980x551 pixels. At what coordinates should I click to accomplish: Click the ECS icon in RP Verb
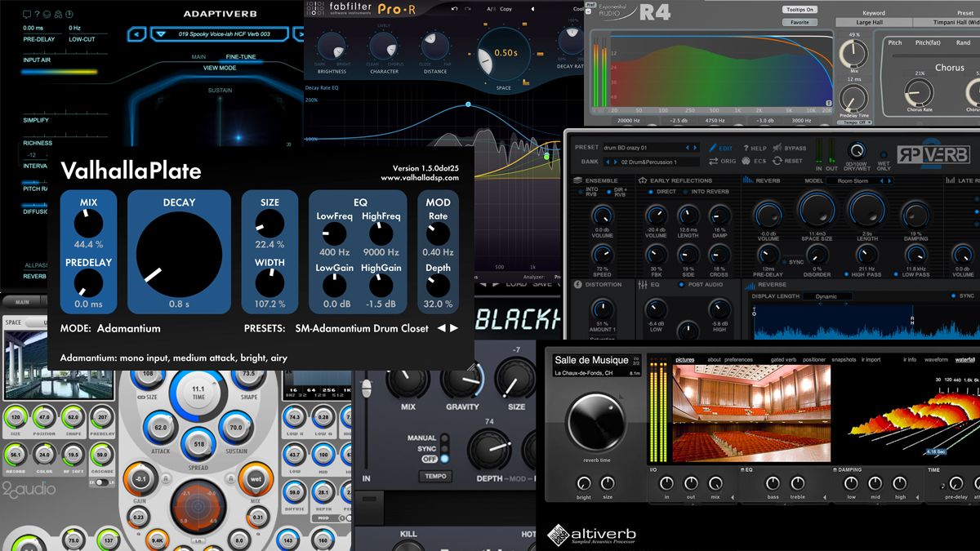746,161
